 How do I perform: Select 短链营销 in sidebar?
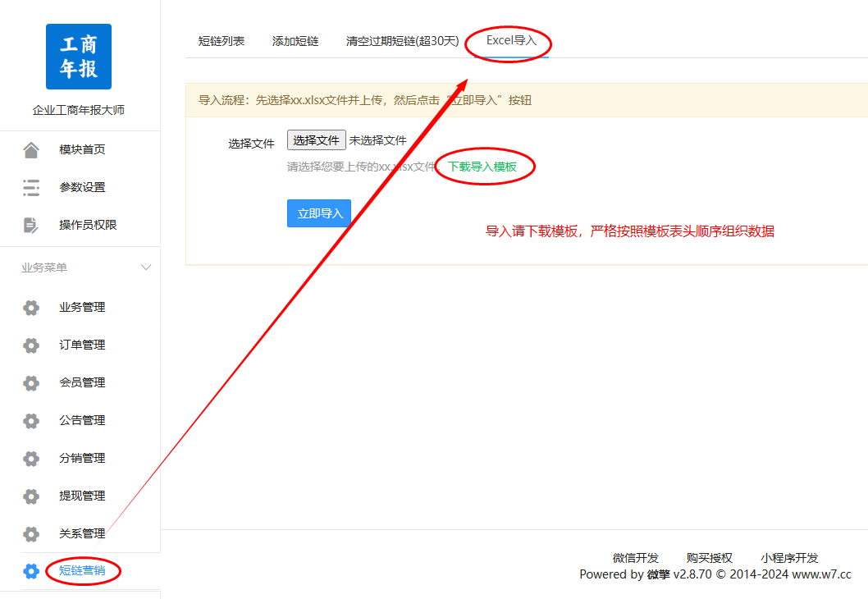pos(82,571)
